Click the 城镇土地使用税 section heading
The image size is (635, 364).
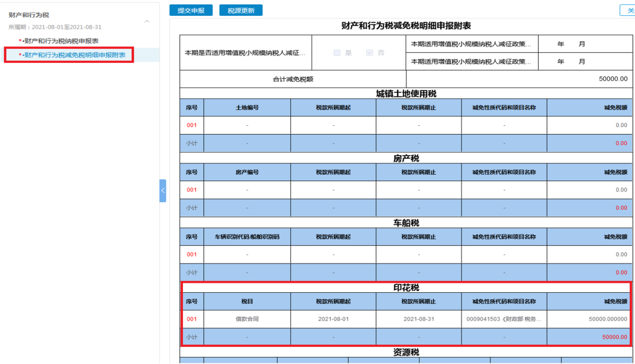406,93
